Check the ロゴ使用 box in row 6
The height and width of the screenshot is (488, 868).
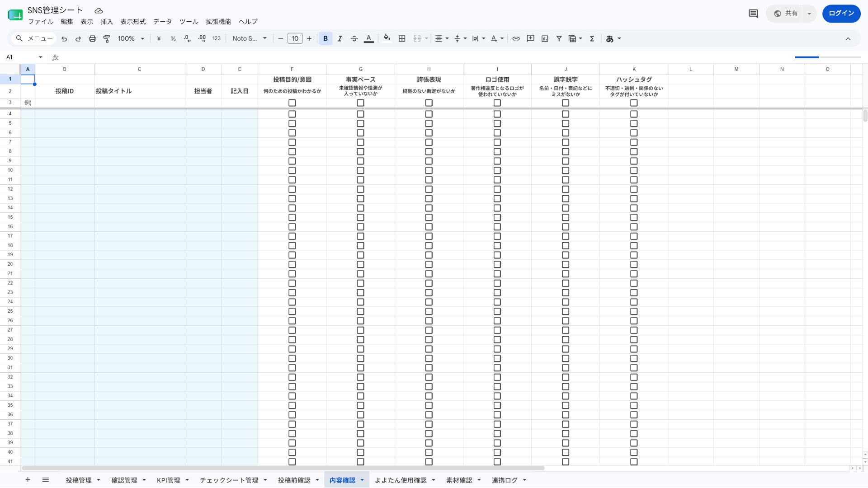pyautogui.click(x=497, y=133)
